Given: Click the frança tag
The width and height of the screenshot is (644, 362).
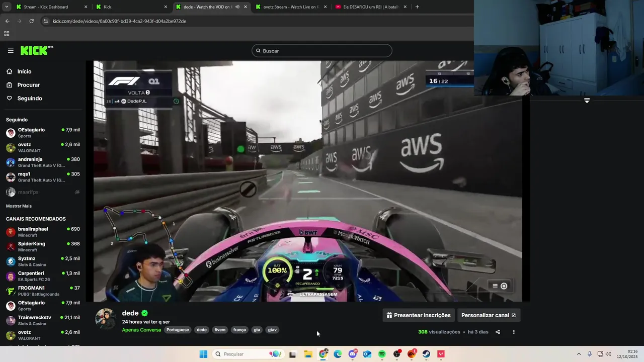Looking at the screenshot, I should click(239, 330).
